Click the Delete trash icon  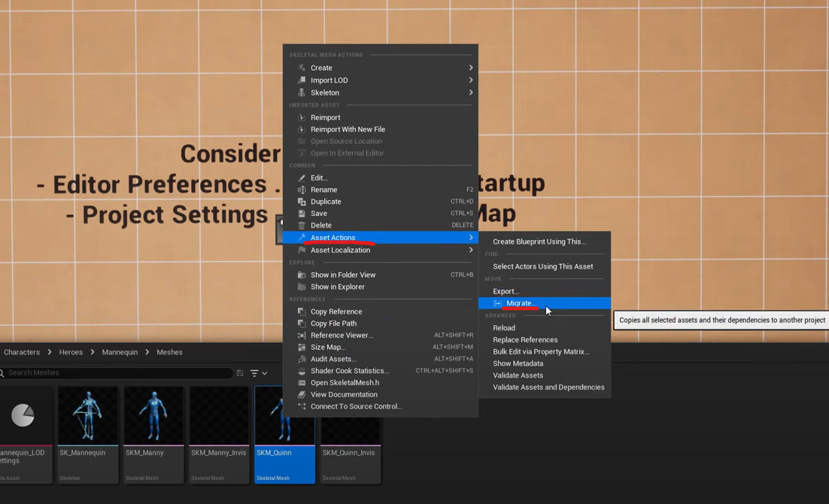pos(302,225)
